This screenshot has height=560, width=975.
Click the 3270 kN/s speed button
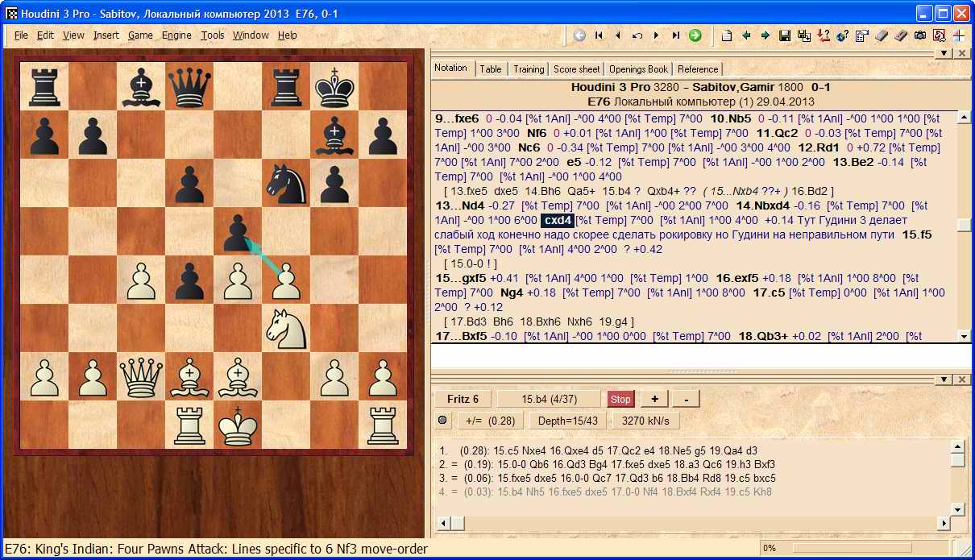pyautogui.click(x=646, y=420)
